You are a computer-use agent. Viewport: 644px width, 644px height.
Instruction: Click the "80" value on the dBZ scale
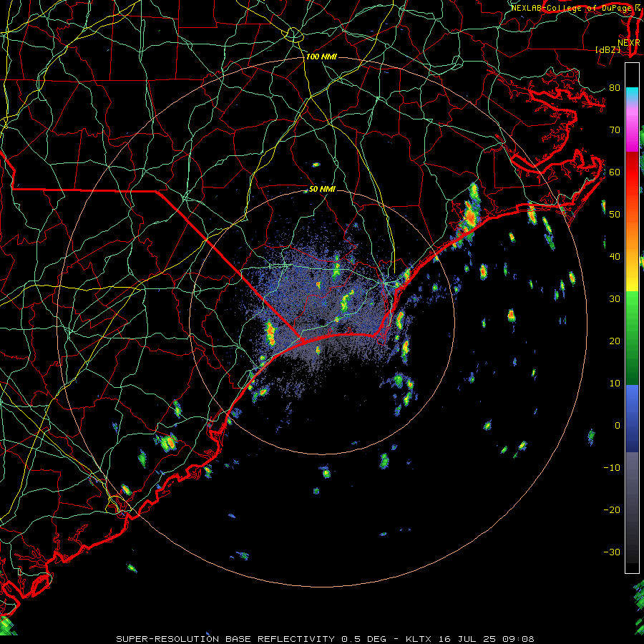[615, 88]
